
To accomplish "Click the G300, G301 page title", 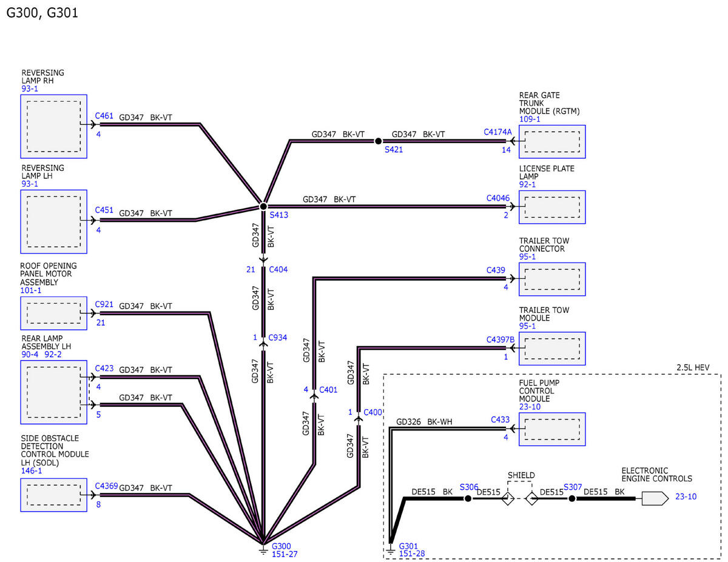I will coord(42,13).
